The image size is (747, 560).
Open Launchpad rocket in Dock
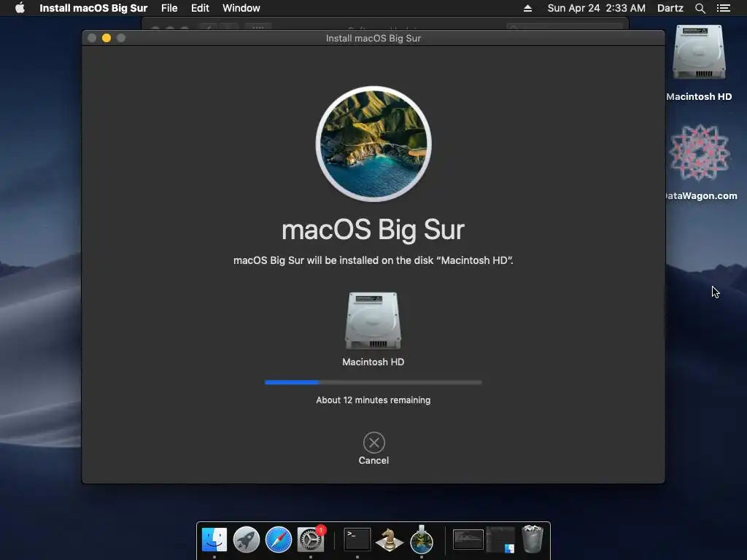(247, 540)
